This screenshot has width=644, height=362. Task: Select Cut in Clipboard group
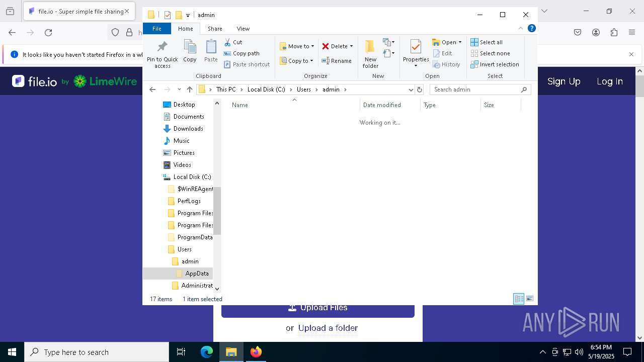pos(233,42)
